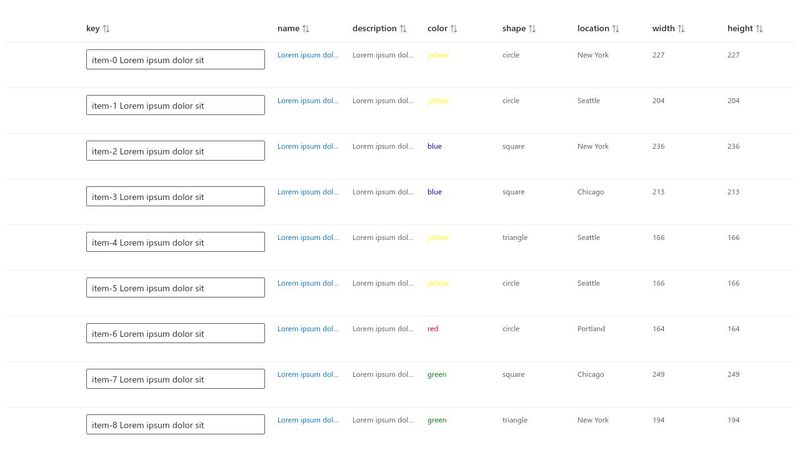This screenshot has height=450, width=800.
Task: Click sort arrows beside name column
Action: [306, 29]
